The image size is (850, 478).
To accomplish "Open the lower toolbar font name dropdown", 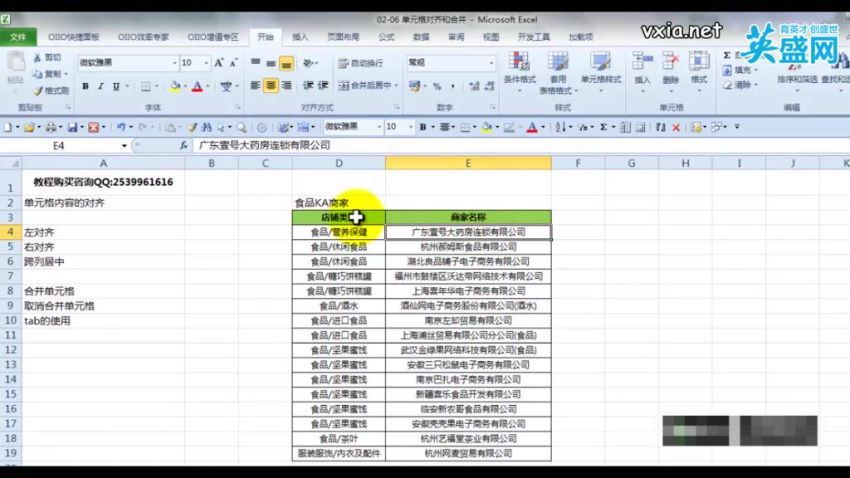I will tap(379, 127).
